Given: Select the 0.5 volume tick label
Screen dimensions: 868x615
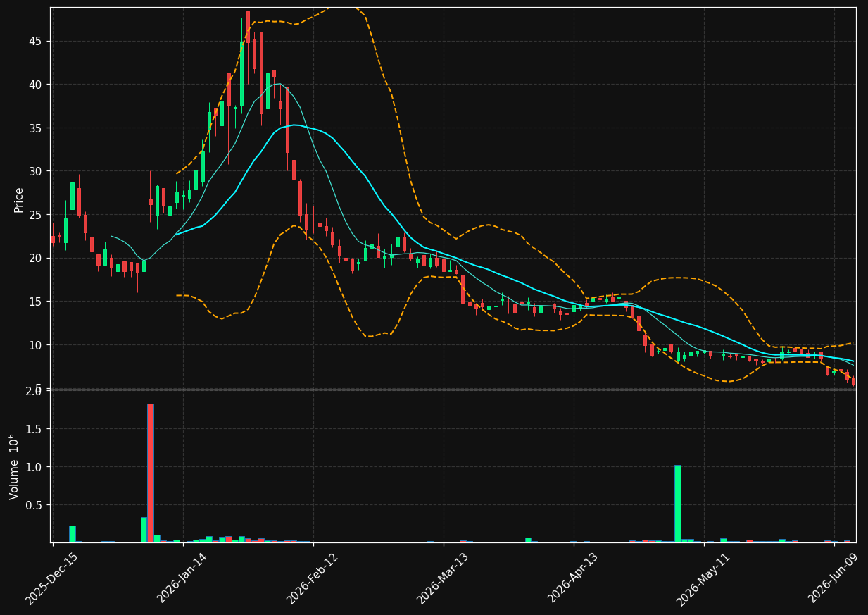Looking at the screenshot, I should click(x=34, y=505).
